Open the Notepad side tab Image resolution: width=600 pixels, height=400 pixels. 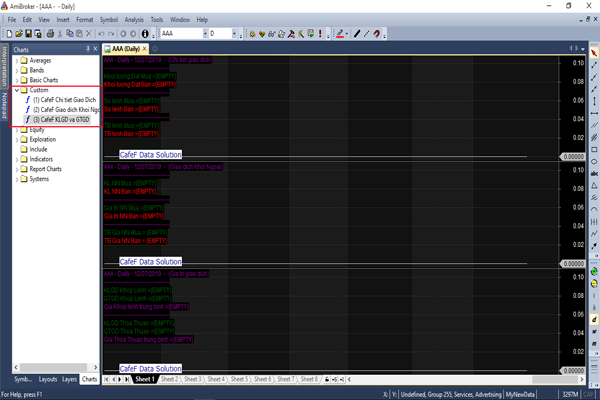(4, 105)
